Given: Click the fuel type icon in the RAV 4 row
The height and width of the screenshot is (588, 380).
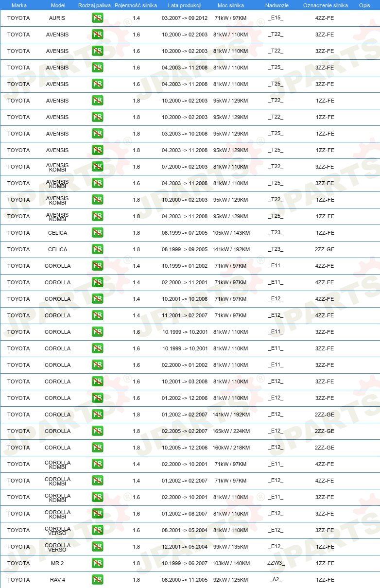Looking at the screenshot, I should point(97,580).
